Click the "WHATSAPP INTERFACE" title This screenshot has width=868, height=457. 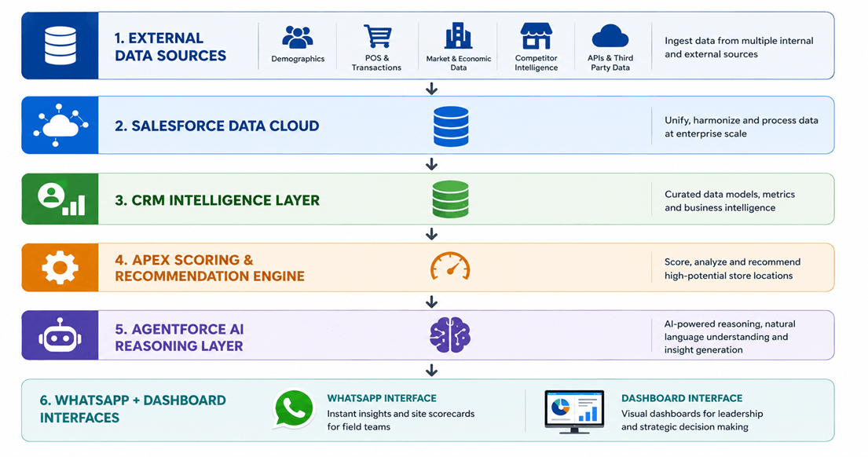382,398
